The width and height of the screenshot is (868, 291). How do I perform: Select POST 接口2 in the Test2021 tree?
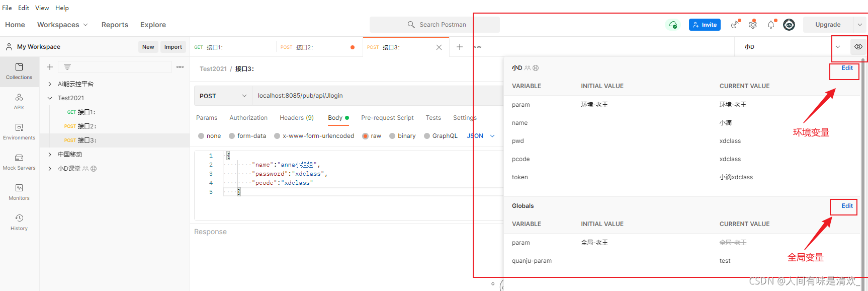coord(115,126)
